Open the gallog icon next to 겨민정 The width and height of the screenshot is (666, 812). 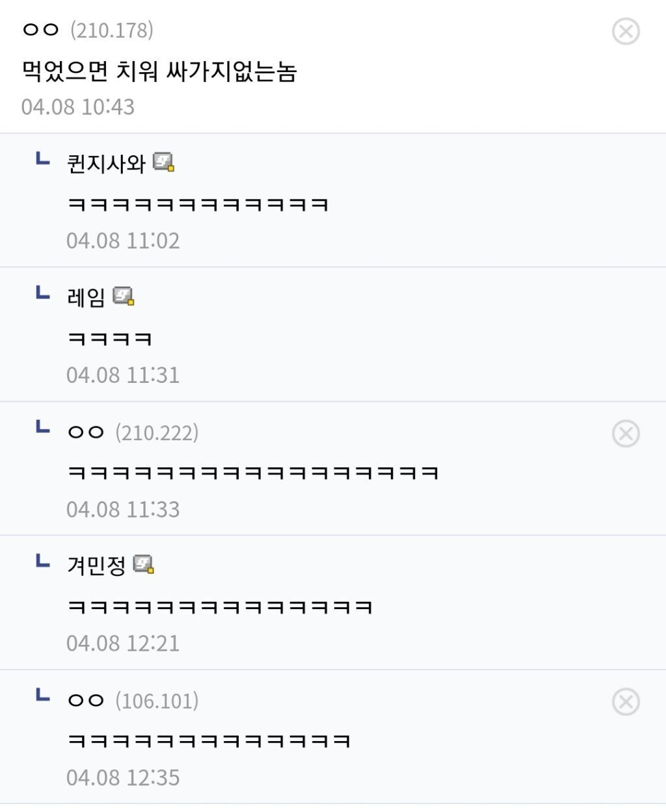tap(144, 564)
